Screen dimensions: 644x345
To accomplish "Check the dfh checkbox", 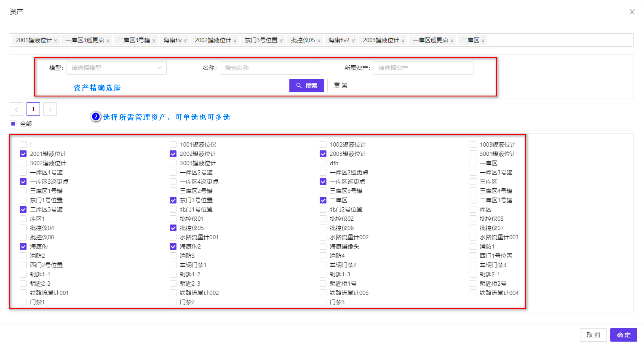I will point(323,163).
